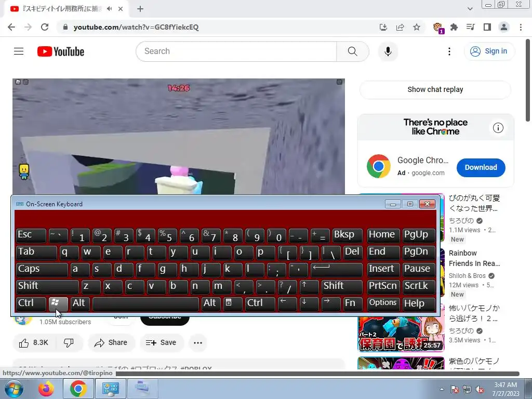Screen dimensions: 532x399
Task: Open the YouTube hamburger guide menu
Action: pos(19,51)
